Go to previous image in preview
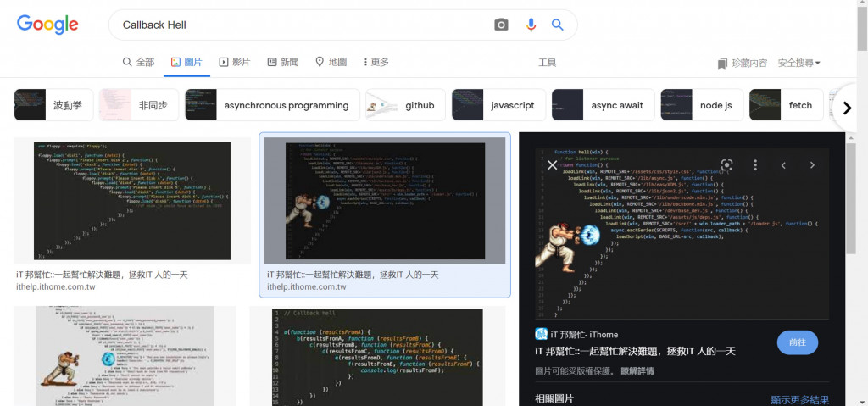This screenshot has width=868, height=406. pos(783,164)
